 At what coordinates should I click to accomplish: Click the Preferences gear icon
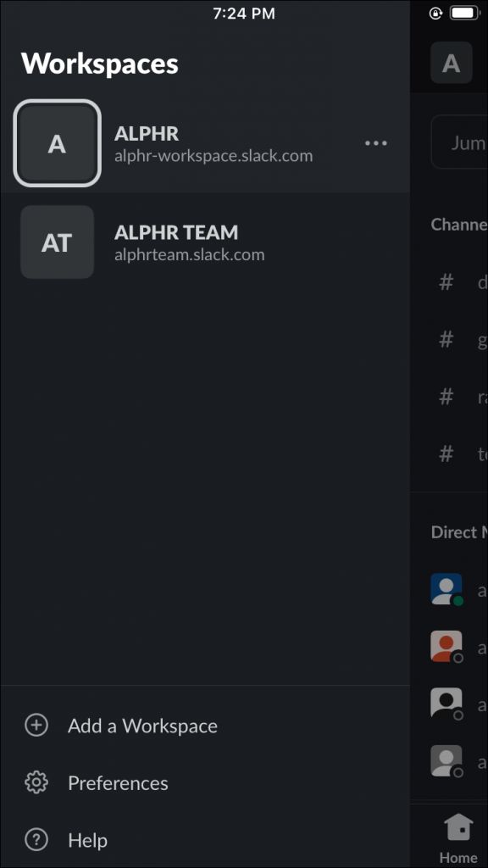tap(36, 782)
